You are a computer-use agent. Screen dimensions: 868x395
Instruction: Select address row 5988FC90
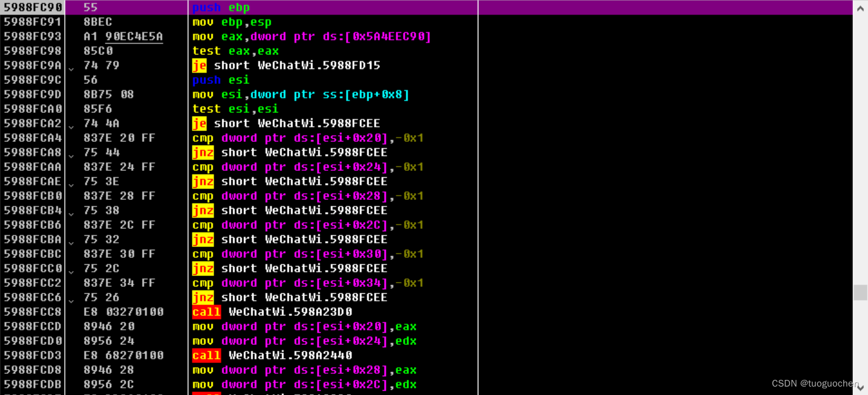[x=33, y=7]
